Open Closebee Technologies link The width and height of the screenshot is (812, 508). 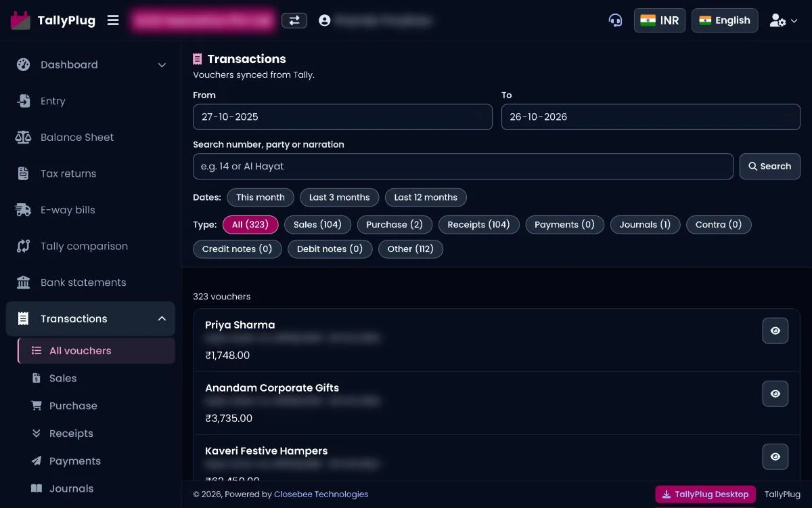point(321,494)
